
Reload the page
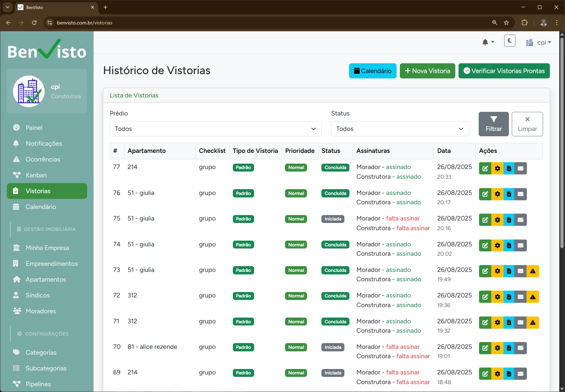tap(34, 23)
